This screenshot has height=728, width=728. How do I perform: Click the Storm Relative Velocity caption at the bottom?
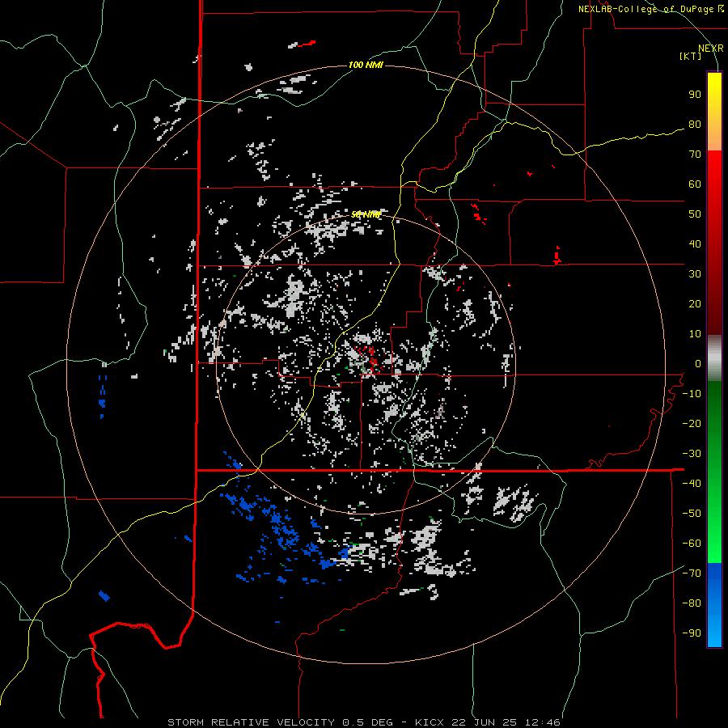[x=364, y=722]
